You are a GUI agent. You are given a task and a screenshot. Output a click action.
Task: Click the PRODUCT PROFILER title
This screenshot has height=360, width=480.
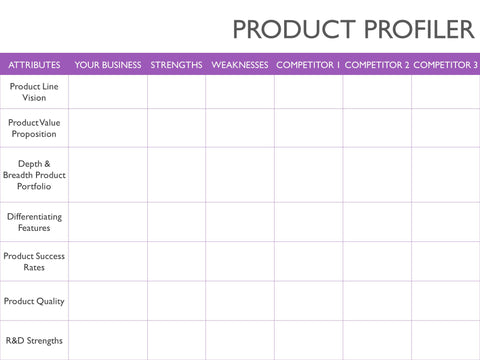pos(353,29)
